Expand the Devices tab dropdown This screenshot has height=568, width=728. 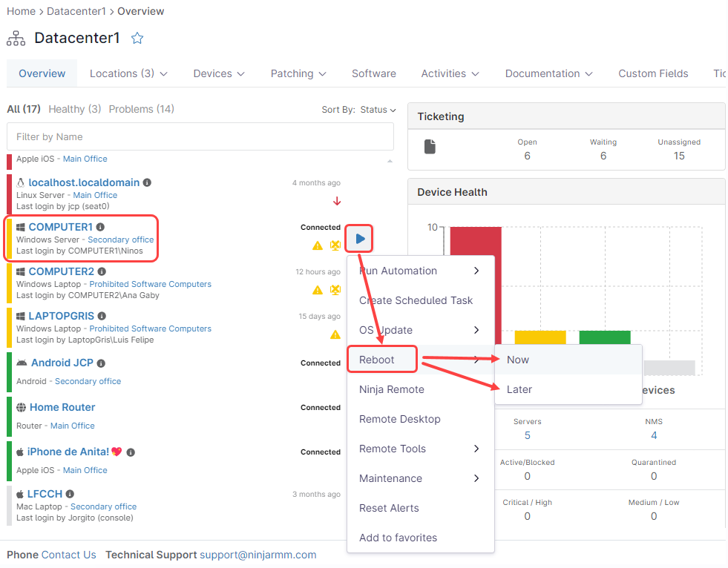tap(240, 74)
